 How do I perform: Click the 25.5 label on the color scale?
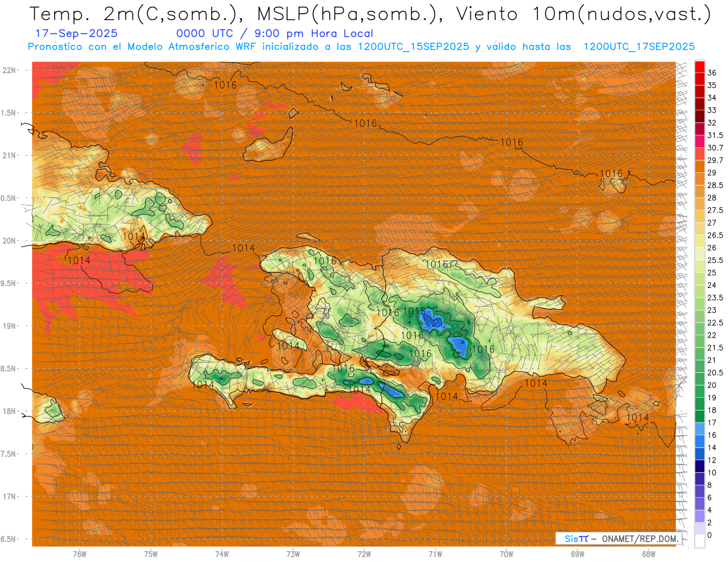pyautogui.click(x=715, y=260)
